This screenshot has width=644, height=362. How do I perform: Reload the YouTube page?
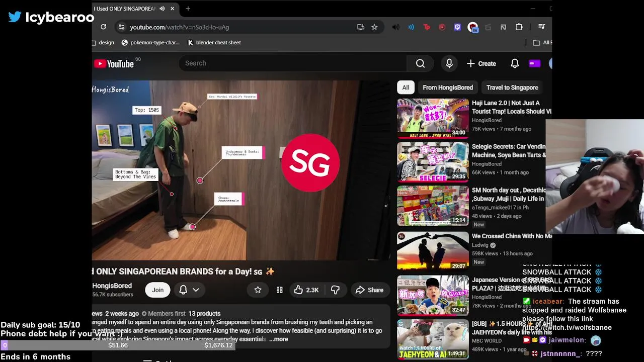click(x=103, y=27)
